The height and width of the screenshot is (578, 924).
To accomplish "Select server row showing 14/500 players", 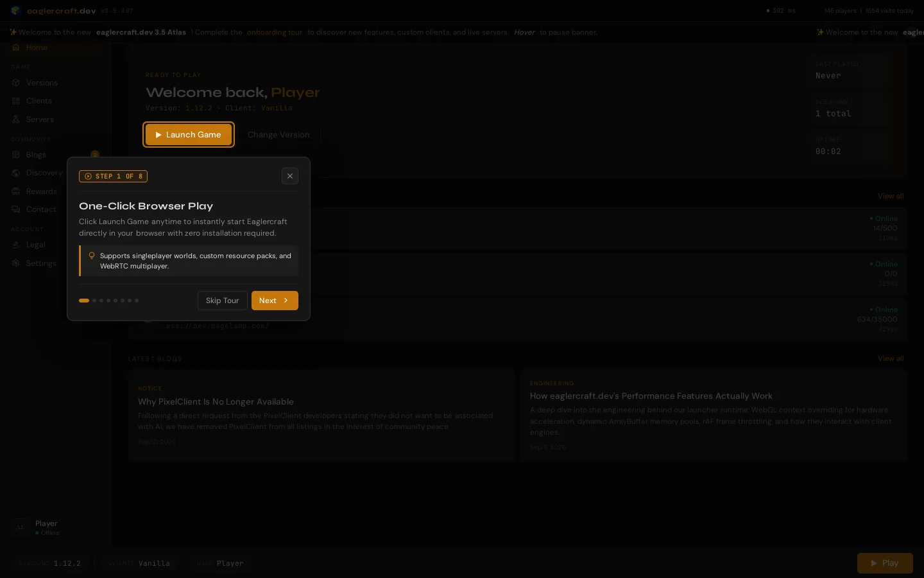I will point(517,228).
